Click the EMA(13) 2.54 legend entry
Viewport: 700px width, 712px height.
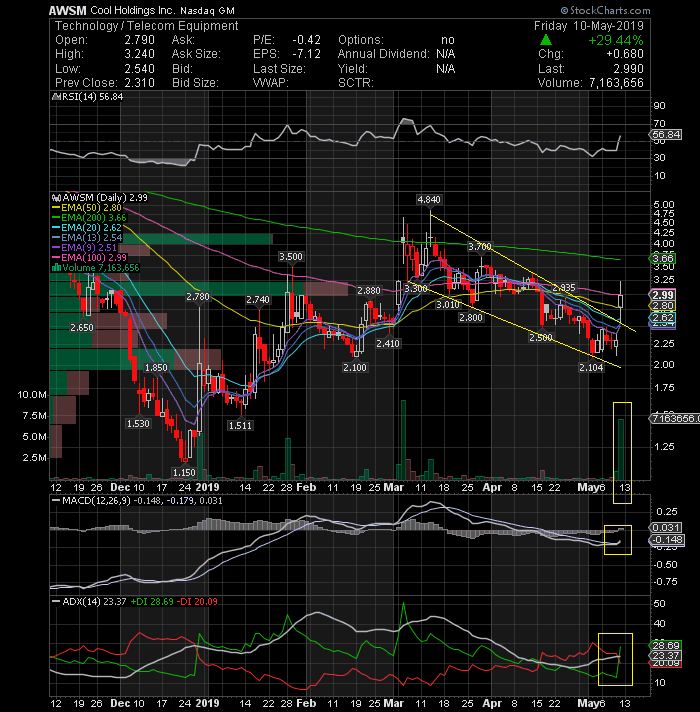(x=87, y=237)
